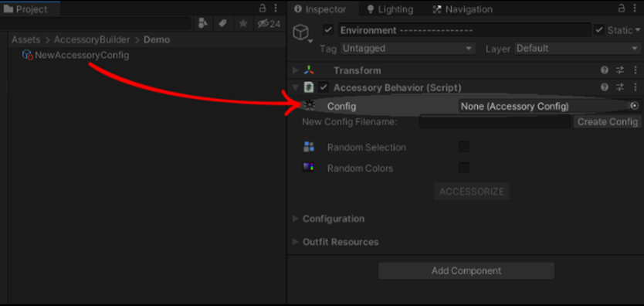Expand the Outfit Resources foldout
Screen dimensions: 644x306
pos(295,242)
